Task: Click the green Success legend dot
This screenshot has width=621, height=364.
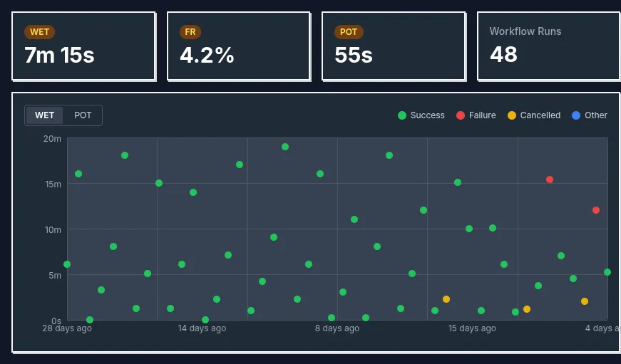Action: point(402,115)
